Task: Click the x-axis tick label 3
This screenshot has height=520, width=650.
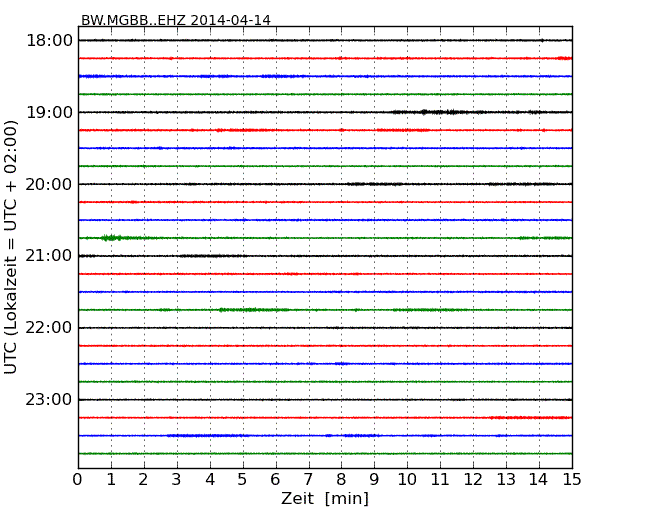Action: [176, 480]
